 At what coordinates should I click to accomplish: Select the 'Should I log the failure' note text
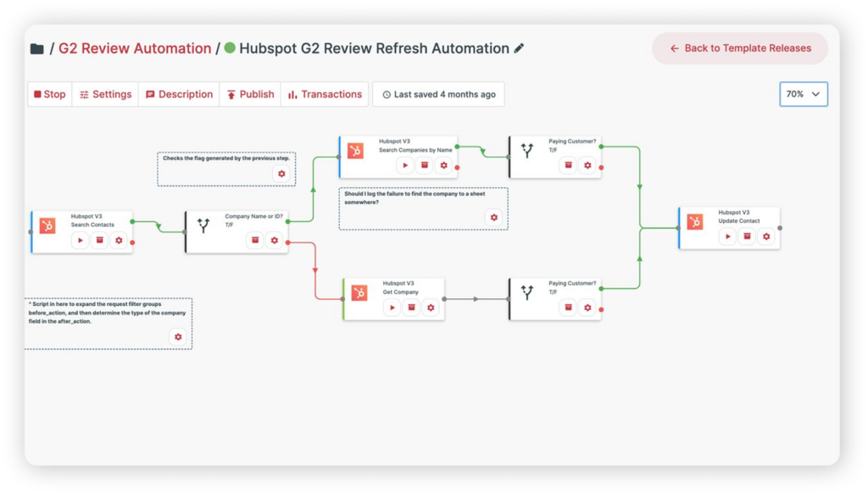(x=415, y=198)
